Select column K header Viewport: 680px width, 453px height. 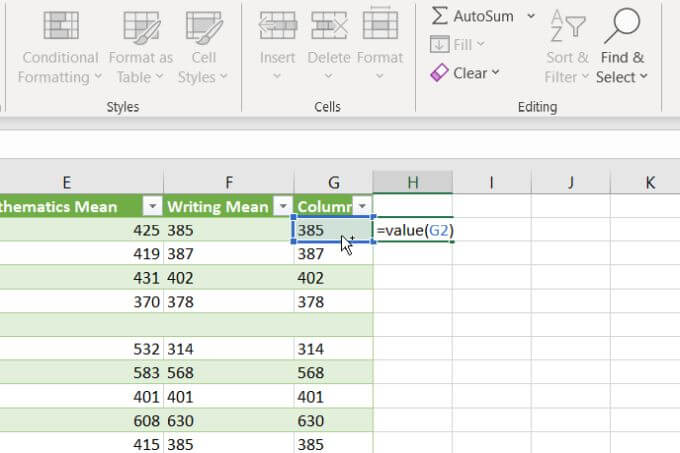coord(650,181)
